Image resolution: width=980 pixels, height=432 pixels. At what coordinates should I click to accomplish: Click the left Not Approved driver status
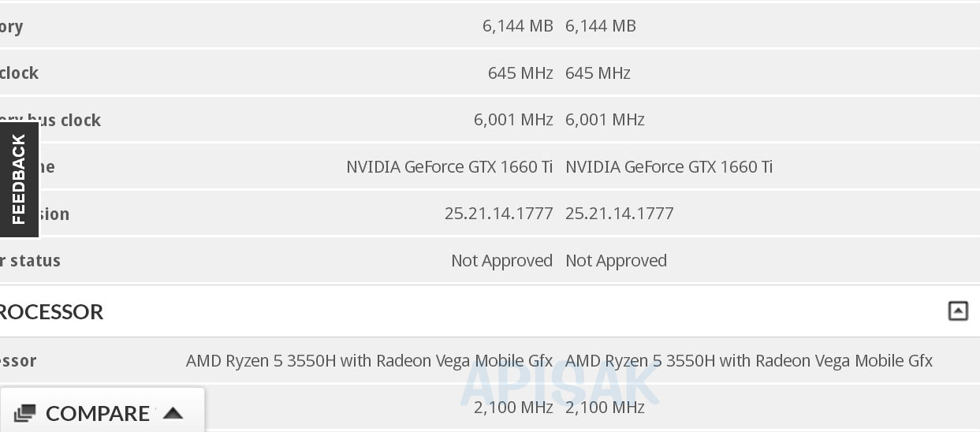tap(501, 261)
